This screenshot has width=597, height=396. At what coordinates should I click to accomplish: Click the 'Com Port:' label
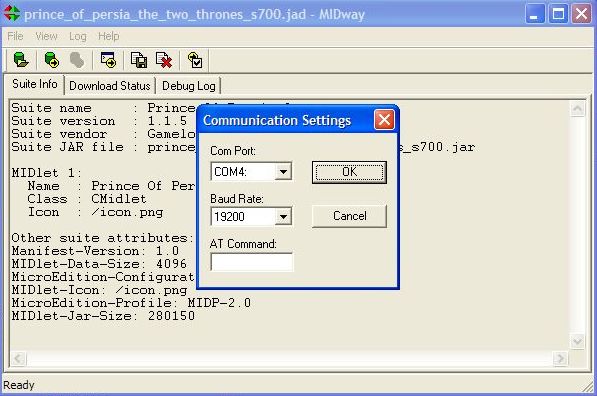pos(233,151)
